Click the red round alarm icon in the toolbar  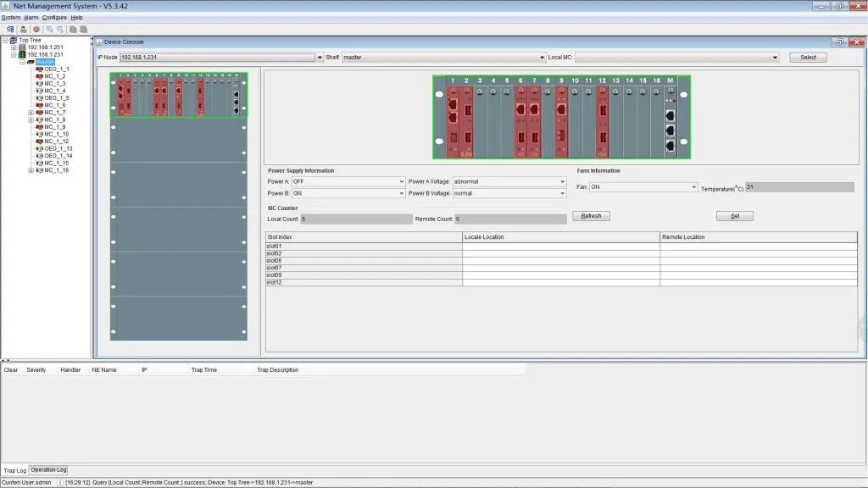pos(36,29)
